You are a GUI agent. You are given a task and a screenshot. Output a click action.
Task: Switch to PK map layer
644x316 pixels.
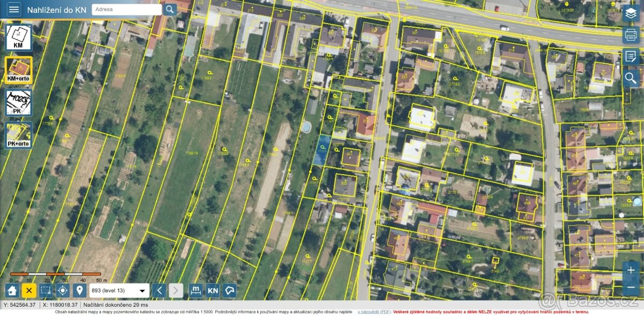19,102
